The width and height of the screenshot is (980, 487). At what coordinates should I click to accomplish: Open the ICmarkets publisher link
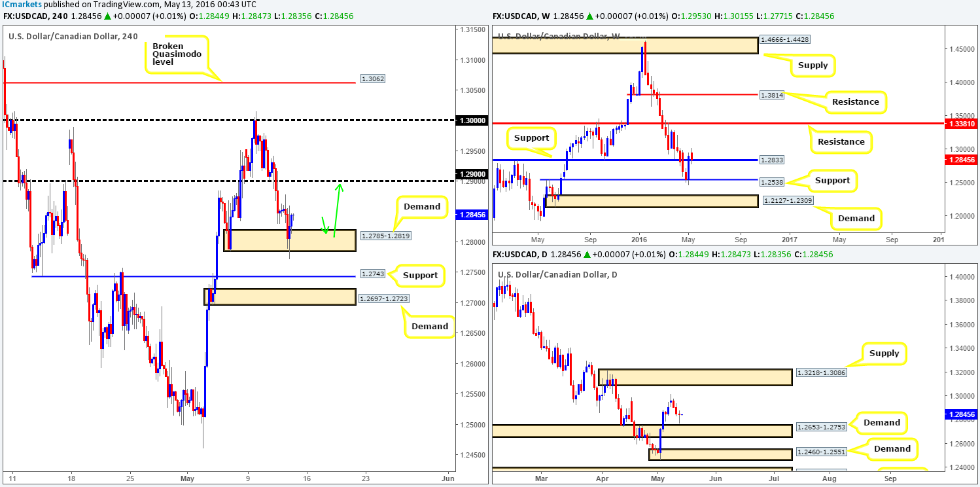21,5
